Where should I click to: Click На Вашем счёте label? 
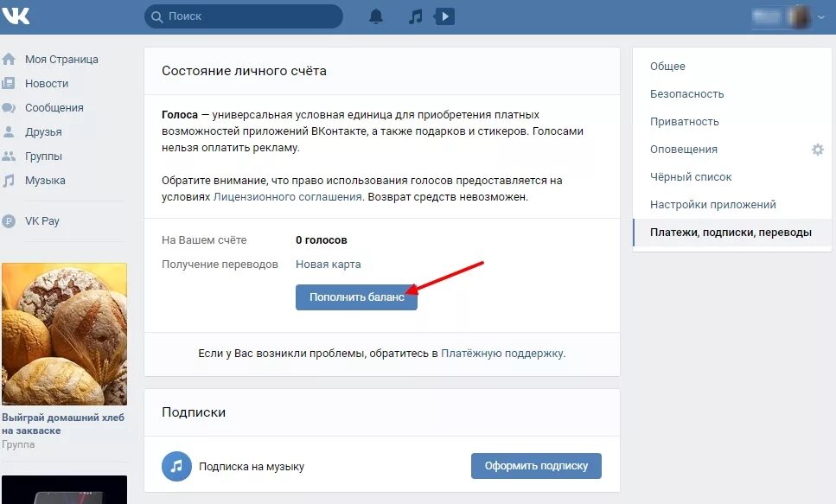click(x=204, y=240)
